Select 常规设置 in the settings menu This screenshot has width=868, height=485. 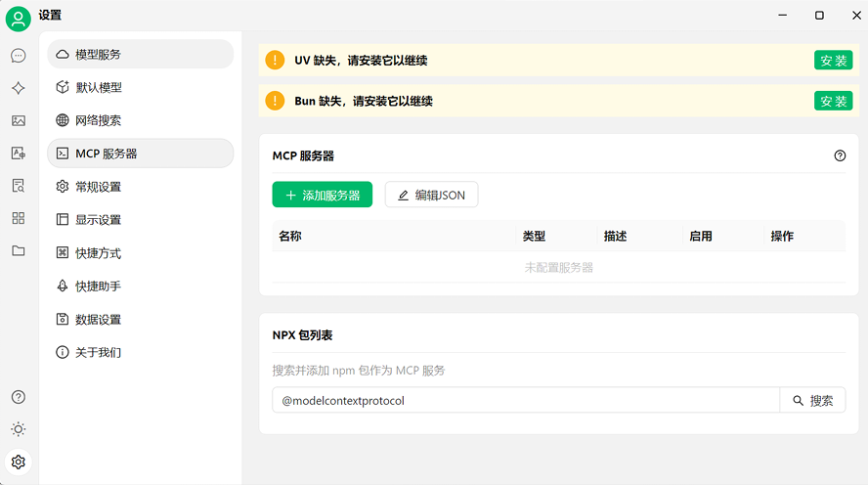(x=141, y=187)
